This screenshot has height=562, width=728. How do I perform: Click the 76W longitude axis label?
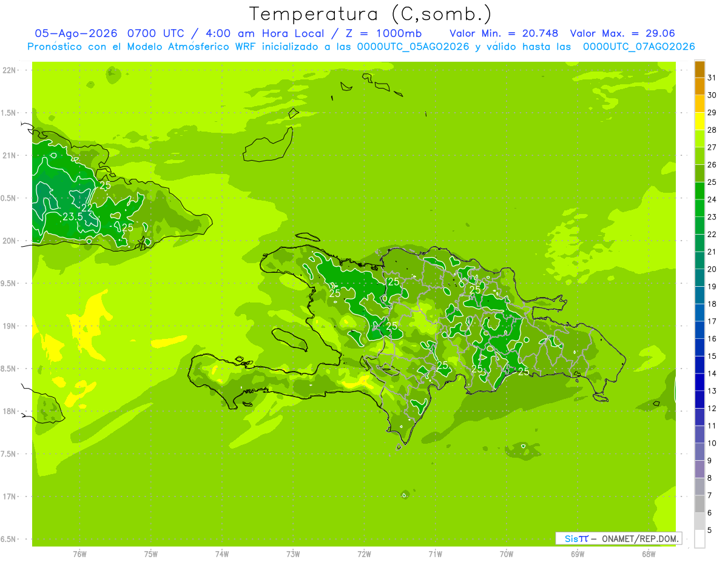[x=79, y=554]
